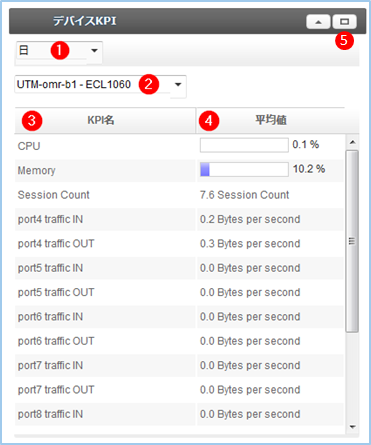Click the CPU usage progress bar
Screen dimensions: 371x445
click(x=244, y=145)
